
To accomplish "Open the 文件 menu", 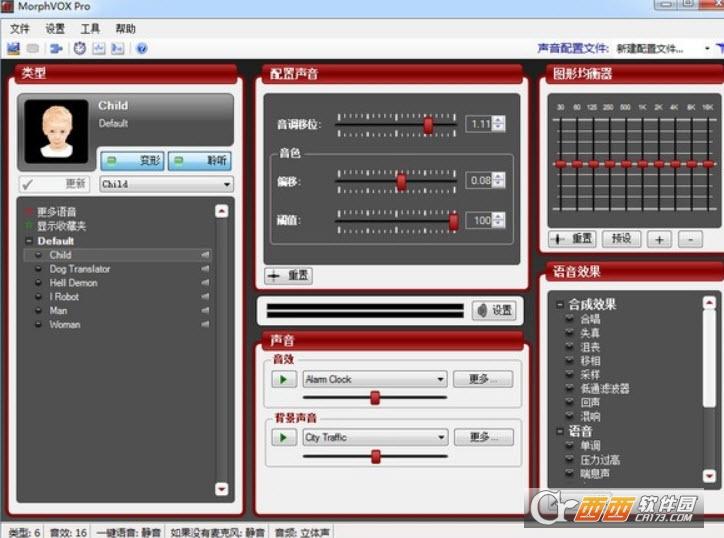I will [20, 29].
